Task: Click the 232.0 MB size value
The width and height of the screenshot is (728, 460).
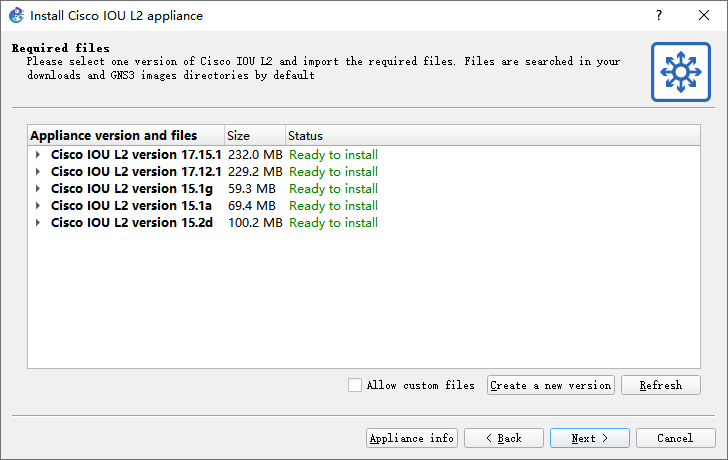Action: click(x=255, y=155)
